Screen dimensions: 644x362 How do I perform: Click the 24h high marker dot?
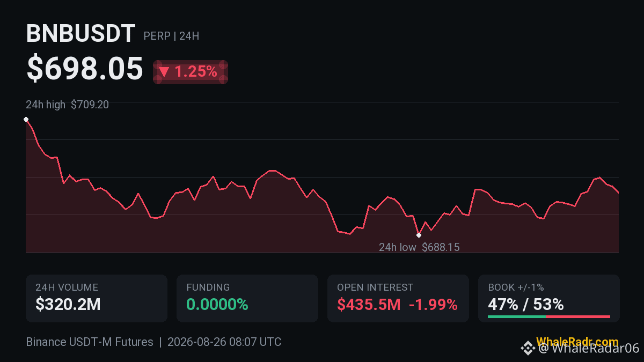[26, 119]
